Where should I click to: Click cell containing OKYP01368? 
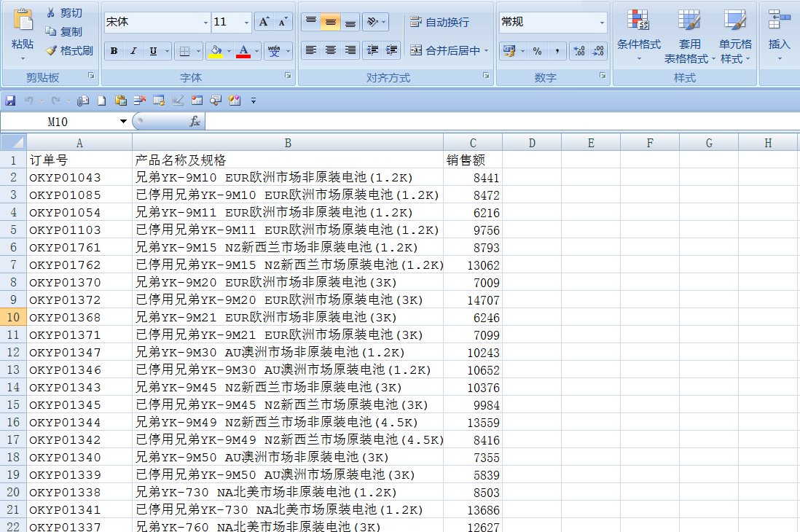[x=79, y=318]
